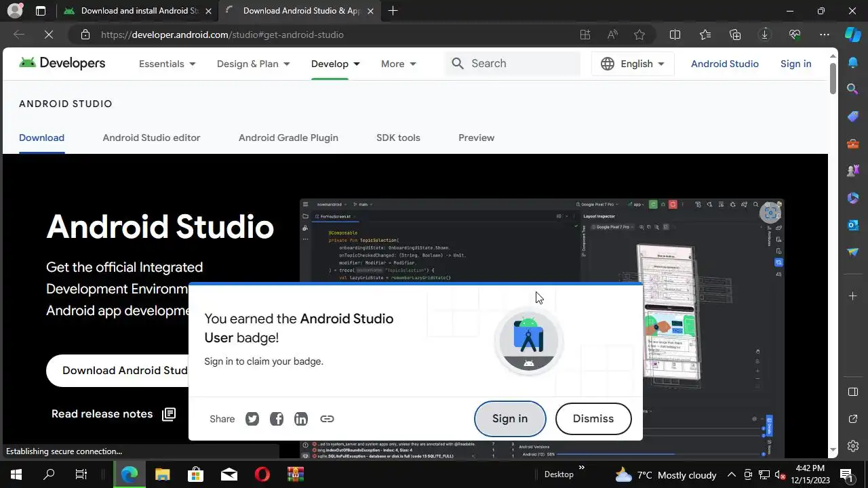The image size is (868, 488).
Task: Open Browser essentials heart icon
Action: click(795, 35)
